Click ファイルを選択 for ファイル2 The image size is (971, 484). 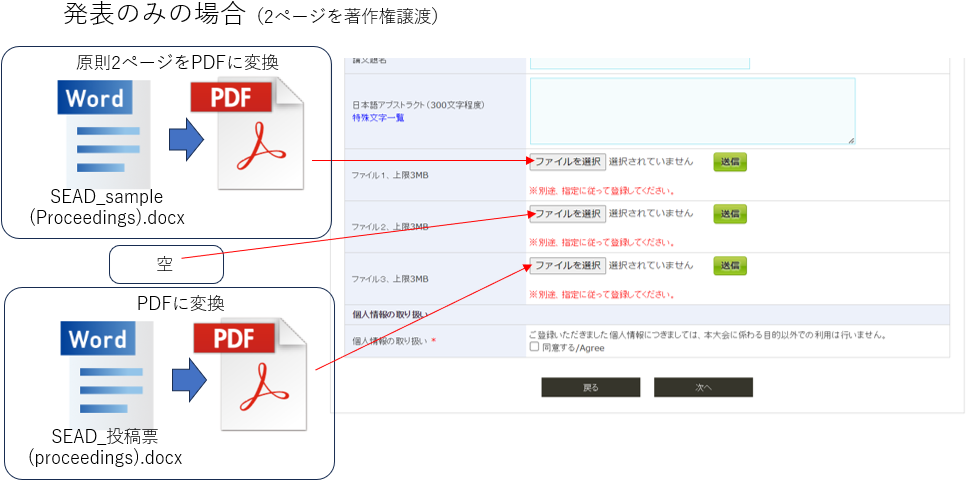[567, 213]
